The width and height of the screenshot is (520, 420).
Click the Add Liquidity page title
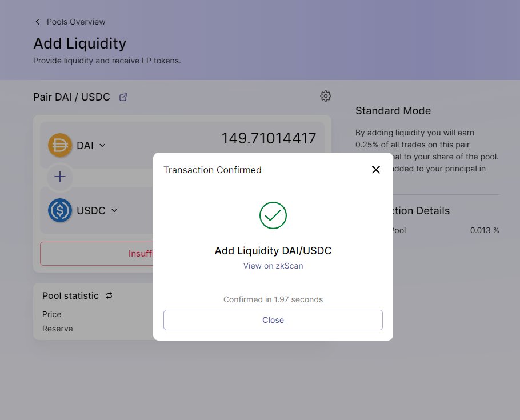pos(79,43)
